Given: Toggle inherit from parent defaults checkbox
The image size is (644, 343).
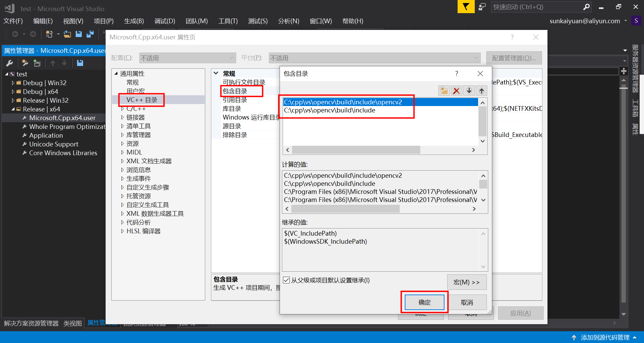Looking at the screenshot, I should pyautogui.click(x=286, y=280).
